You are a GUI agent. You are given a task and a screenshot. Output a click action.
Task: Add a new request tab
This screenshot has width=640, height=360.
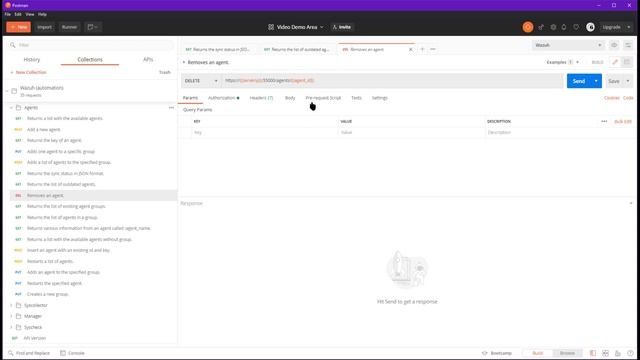point(422,49)
